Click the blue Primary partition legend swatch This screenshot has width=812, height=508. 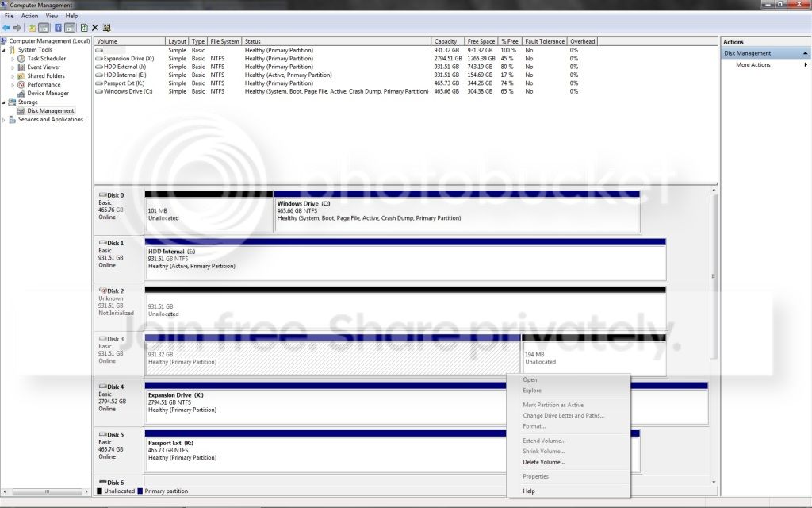tap(140, 491)
